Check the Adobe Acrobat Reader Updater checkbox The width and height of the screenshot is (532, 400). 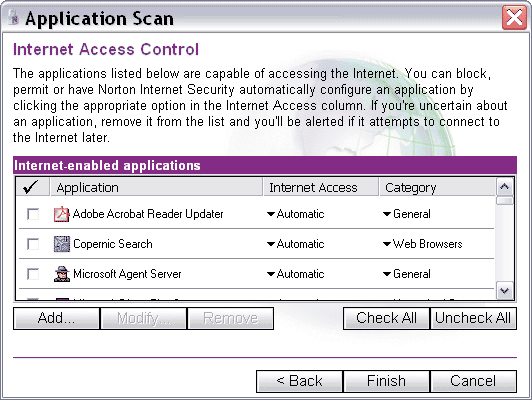coord(33,214)
